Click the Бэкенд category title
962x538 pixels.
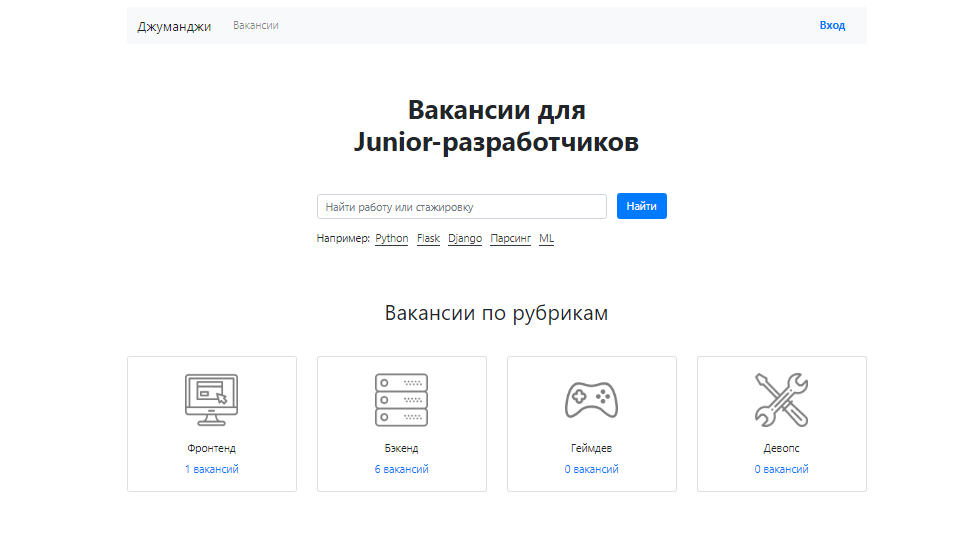pos(401,449)
